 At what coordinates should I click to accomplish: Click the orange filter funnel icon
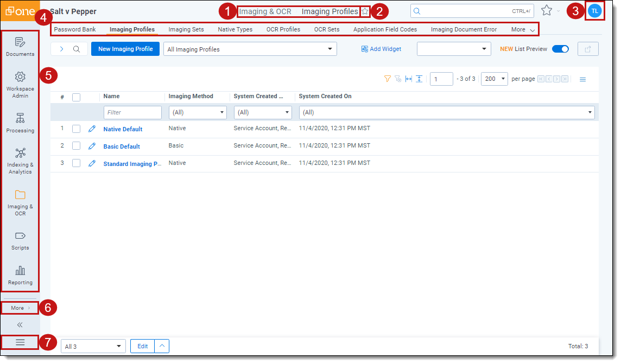click(x=387, y=79)
